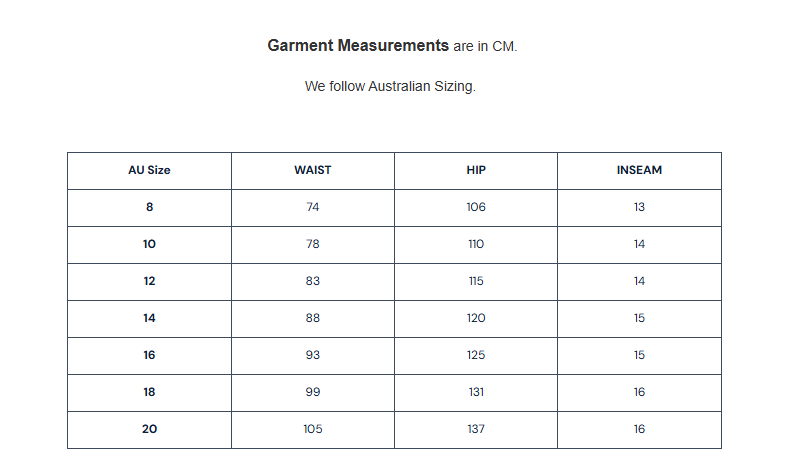This screenshot has height=473, width=788.
Task: Select the WAIST column header
Action: (x=313, y=170)
